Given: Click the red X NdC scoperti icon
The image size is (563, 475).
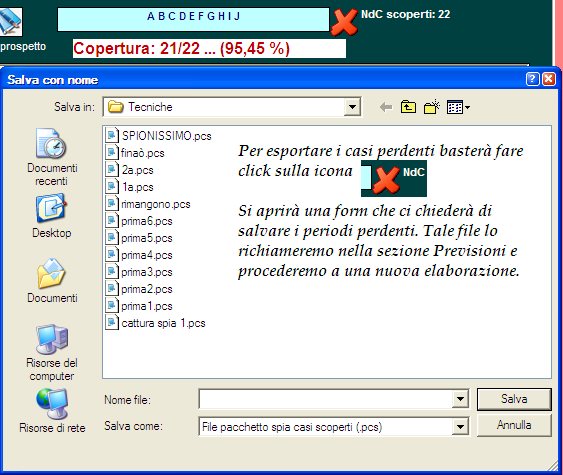Looking at the screenshot, I should 344,22.
